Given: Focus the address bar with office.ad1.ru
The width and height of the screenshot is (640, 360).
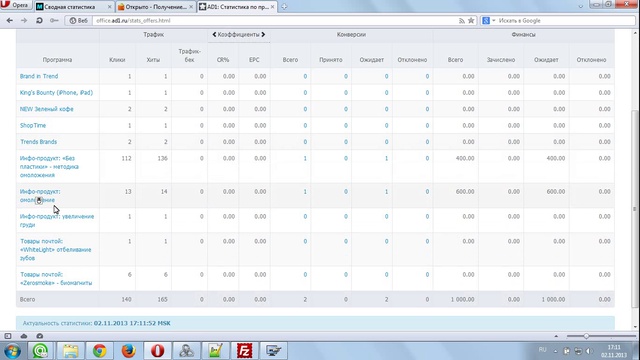Looking at the screenshot, I should 273,20.
